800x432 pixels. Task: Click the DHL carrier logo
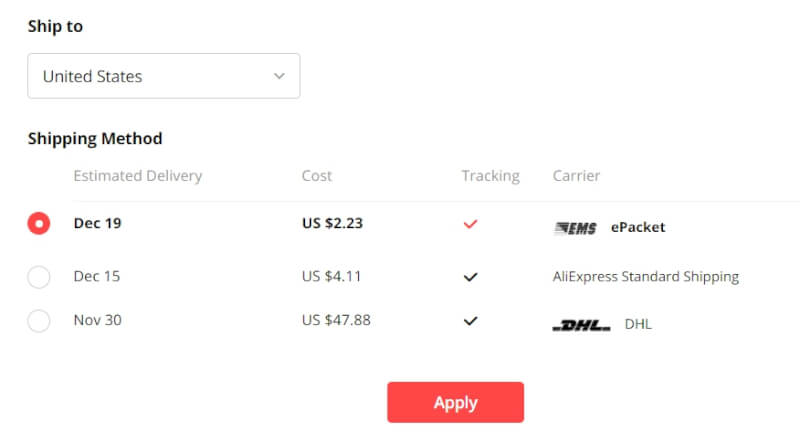tap(582, 325)
